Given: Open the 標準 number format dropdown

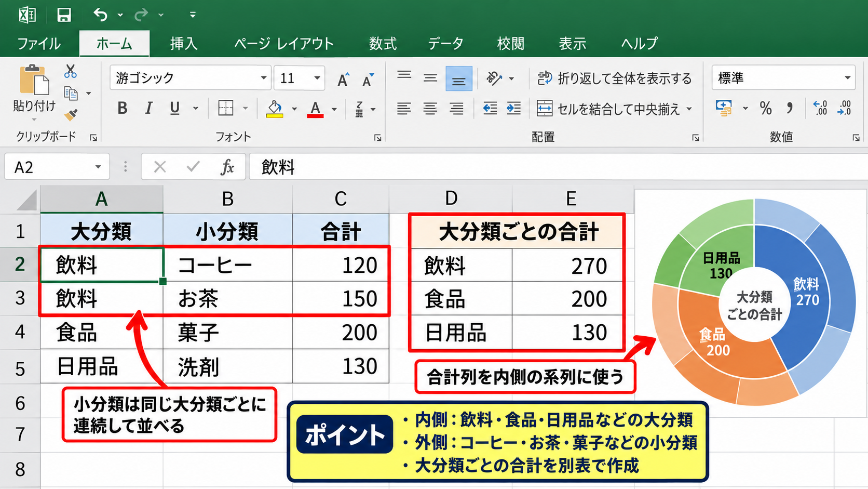Looking at the screenshot, I should (847, 78).
